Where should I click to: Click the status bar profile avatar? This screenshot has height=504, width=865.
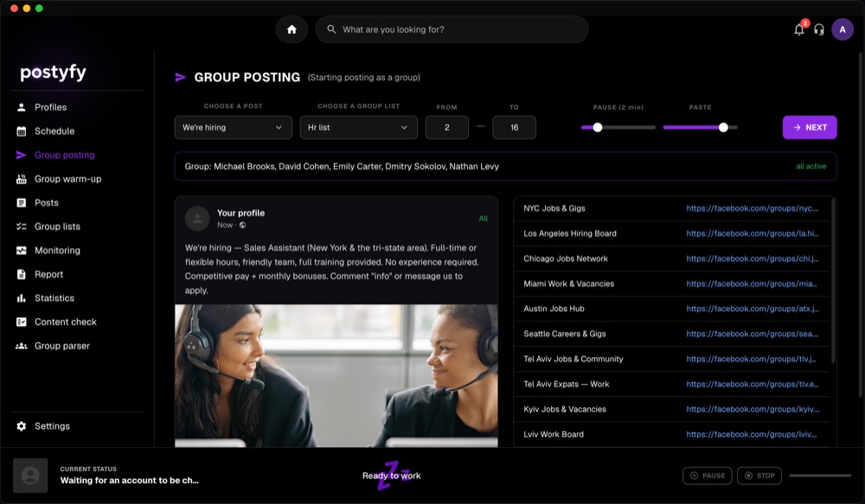click(x=30, y=475)
